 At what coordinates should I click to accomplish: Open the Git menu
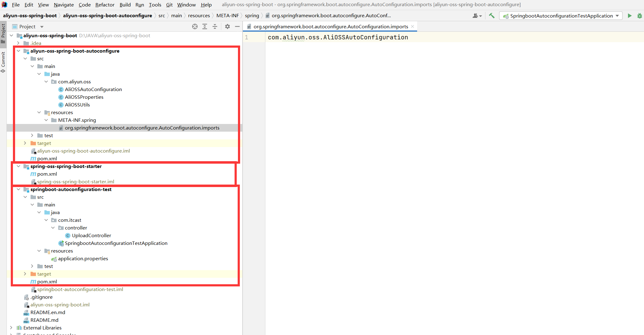(169, 5)
